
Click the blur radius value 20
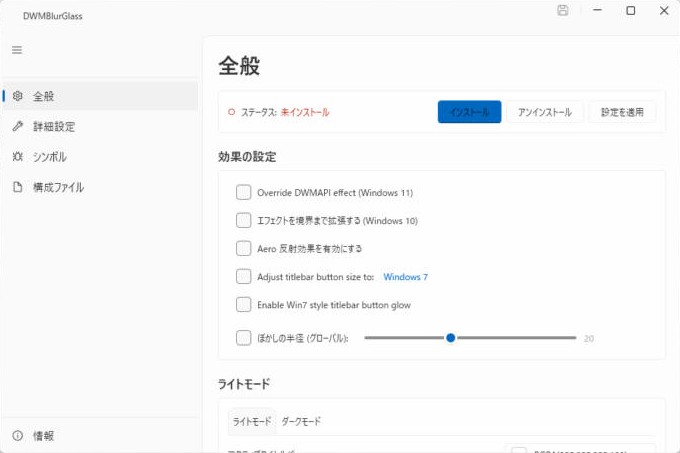(588, 339)
